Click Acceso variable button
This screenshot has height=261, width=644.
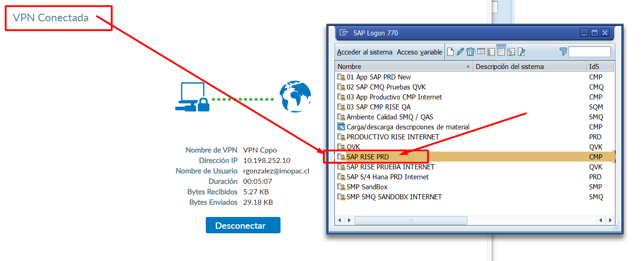point(419,52)
